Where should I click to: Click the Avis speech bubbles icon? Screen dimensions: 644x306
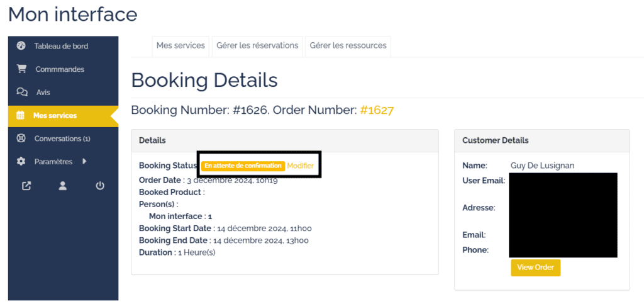[x=22, y=93]
